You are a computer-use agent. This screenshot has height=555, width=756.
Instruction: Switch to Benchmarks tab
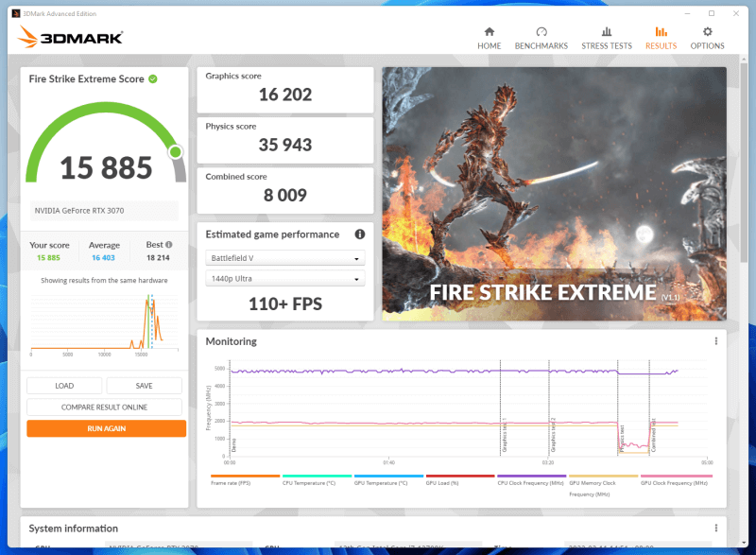(541, 39)
